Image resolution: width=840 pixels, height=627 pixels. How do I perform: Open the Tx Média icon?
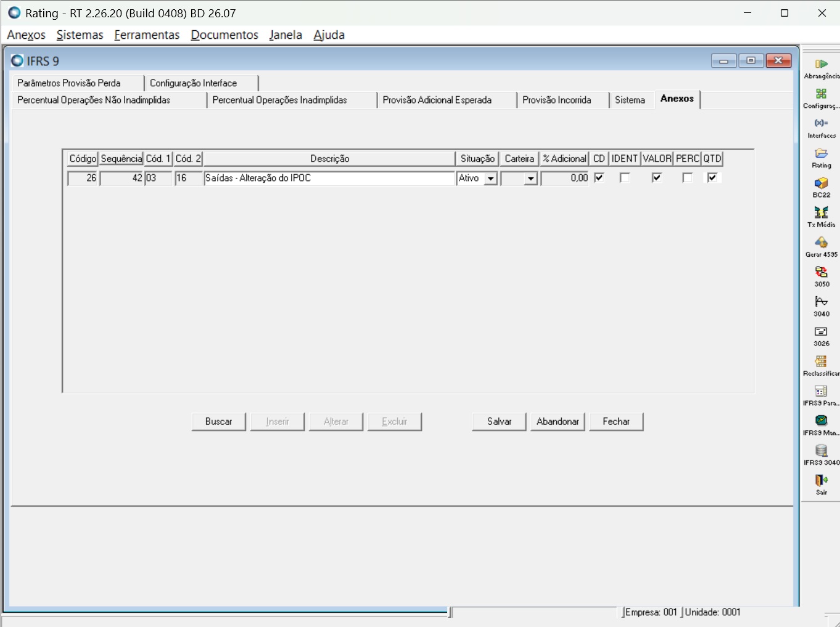coord(821,213)
